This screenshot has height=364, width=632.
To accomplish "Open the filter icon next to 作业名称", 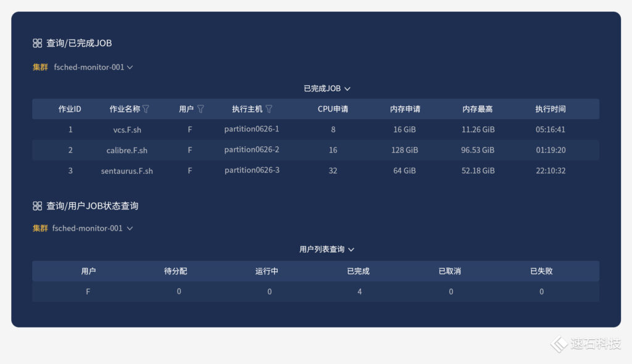I will click(x=146, y=109).
